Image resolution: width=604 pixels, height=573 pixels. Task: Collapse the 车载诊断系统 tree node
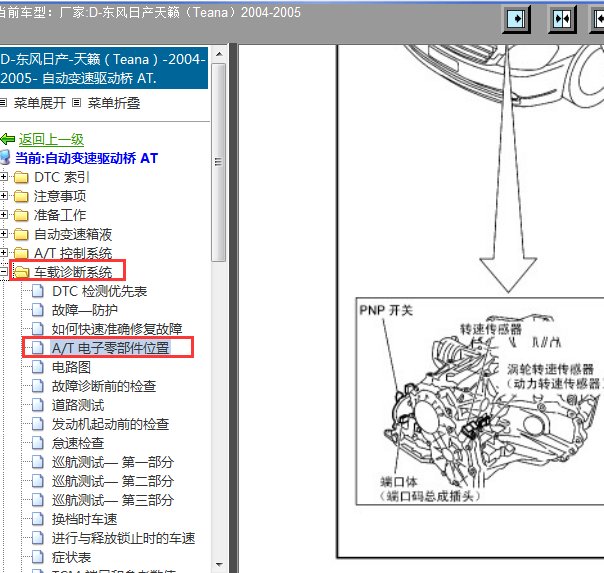tap(3, 272)
